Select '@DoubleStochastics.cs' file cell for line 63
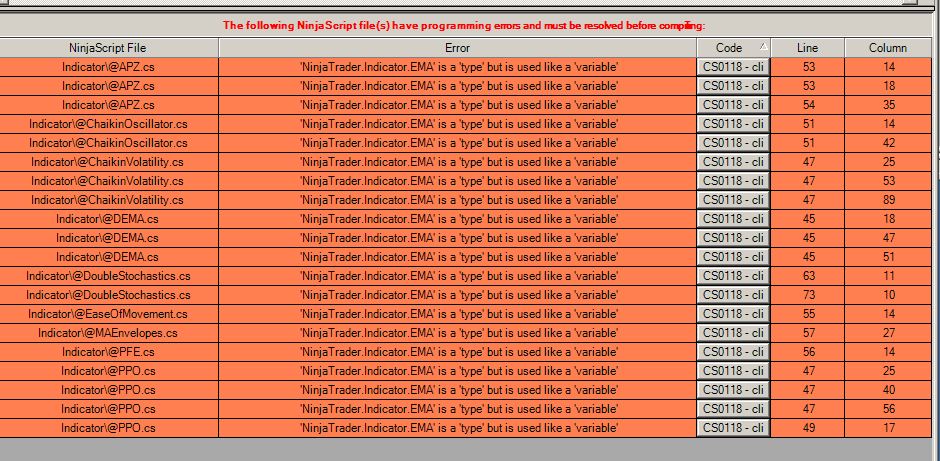Image resolution: width=940 pixels, height=461 pixels. click(109, 276)
